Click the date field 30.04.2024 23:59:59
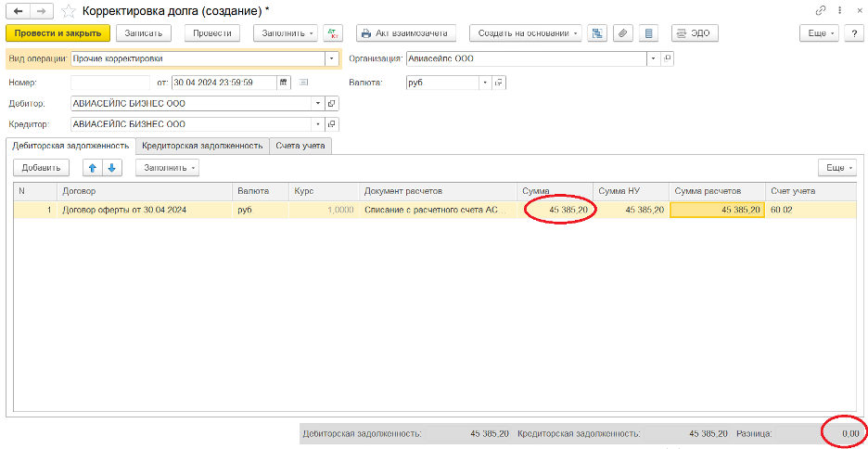868x449 pixels. pyautogui.click(x=223, y=83)
